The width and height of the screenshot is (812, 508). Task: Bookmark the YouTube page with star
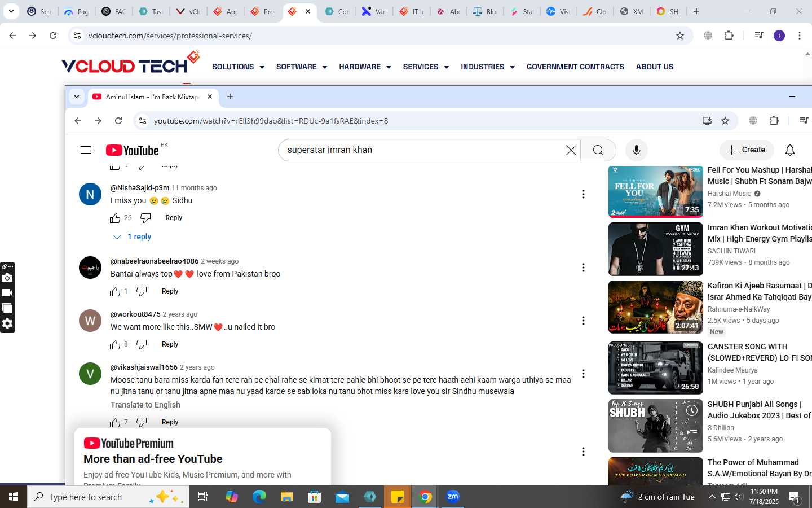(x=725, y=121)
